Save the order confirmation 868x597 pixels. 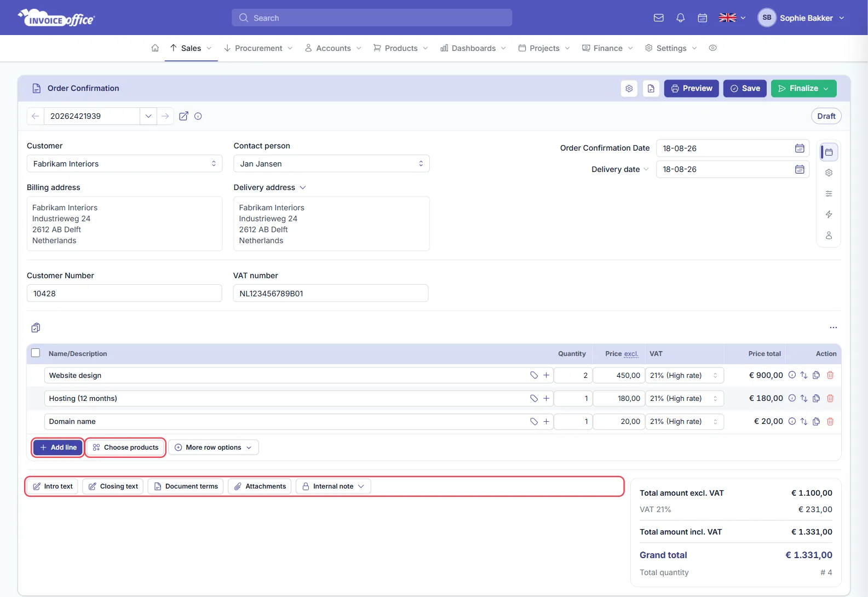coord(745,88)
